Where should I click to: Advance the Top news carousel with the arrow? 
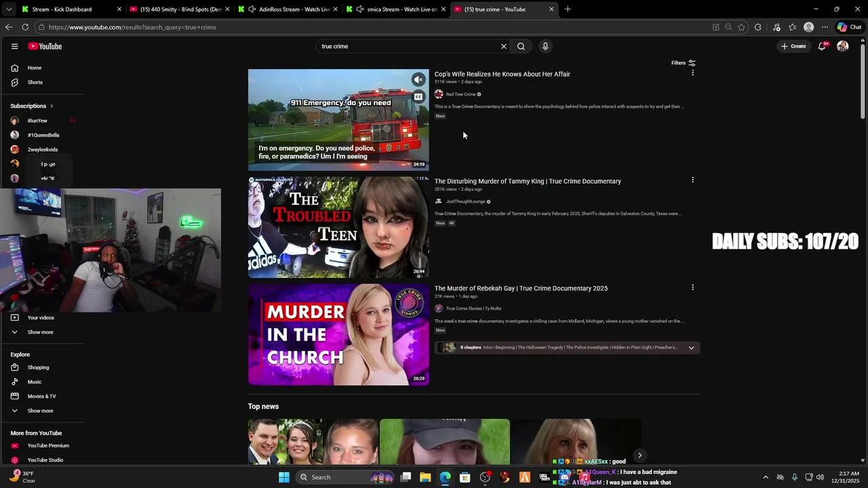pyautogui.click(x=639, y=455)
